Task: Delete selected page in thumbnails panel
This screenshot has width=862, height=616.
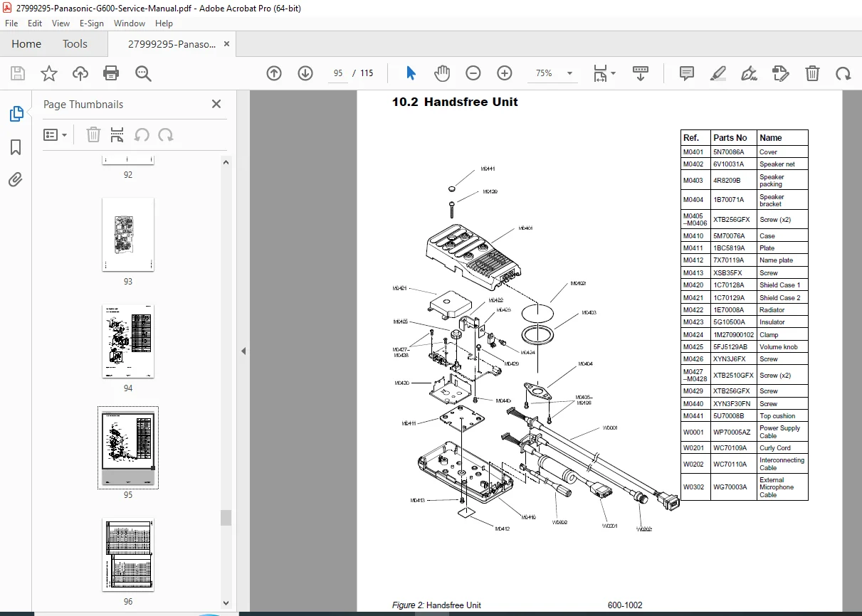Action: pyautogui.click(x=93, y=135)
